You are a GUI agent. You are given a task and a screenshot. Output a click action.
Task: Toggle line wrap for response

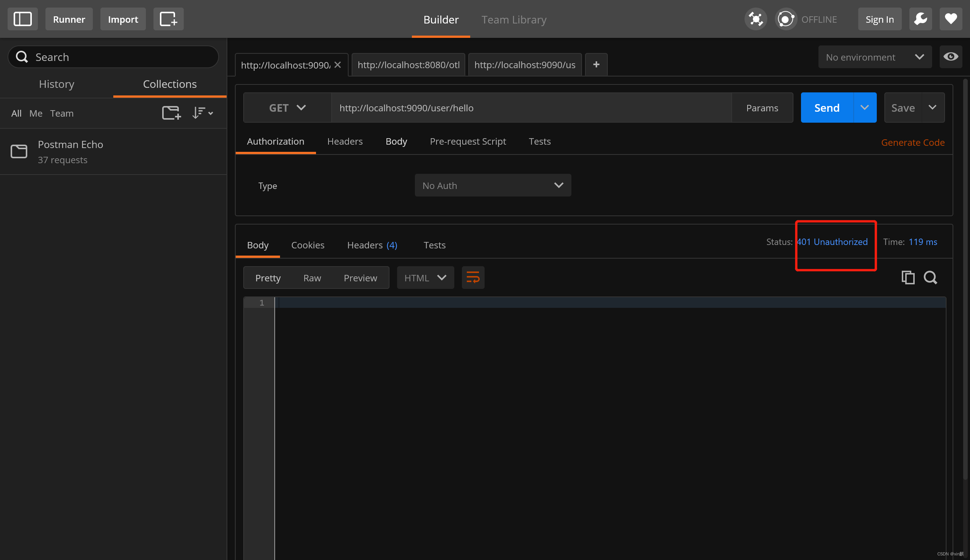pyautogui.click(x=473, y=278)
